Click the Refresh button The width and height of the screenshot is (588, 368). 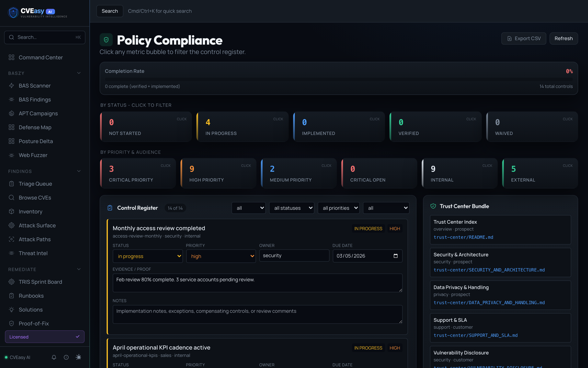(x=564, y=38)
